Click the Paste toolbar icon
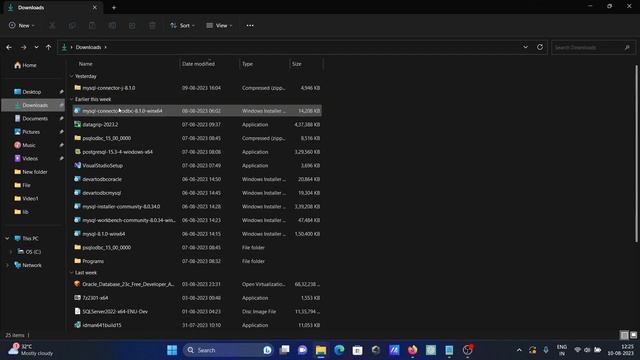Viewport: 640px width, 360px height. pyautogui.click(x=92, y=26)
